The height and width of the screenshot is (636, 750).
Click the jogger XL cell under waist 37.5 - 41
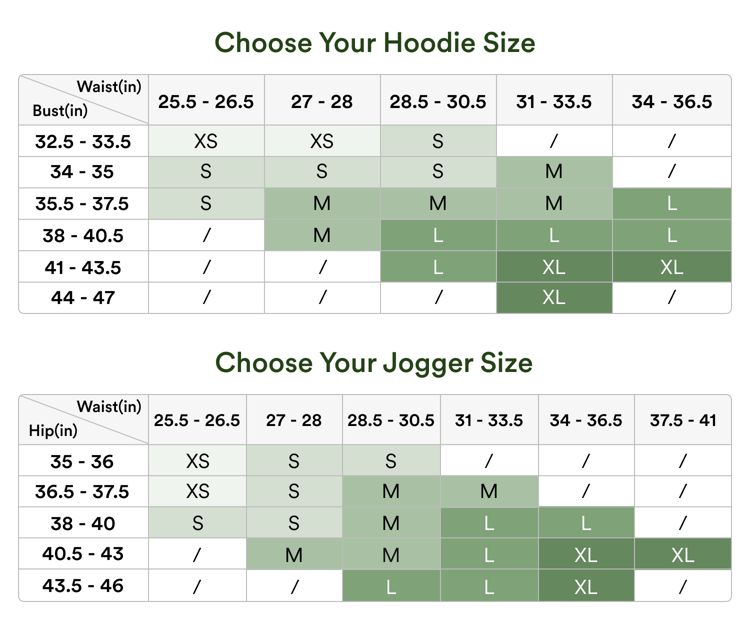click(x=683, y=555)
